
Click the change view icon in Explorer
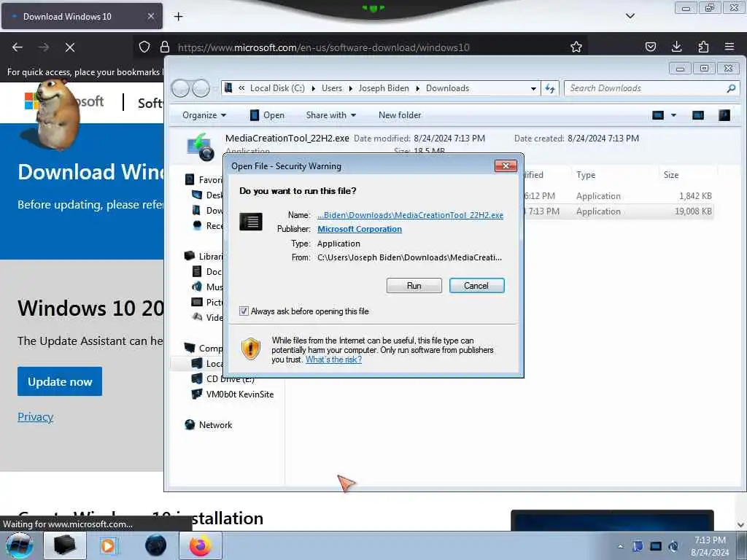[x=658, y=115]
